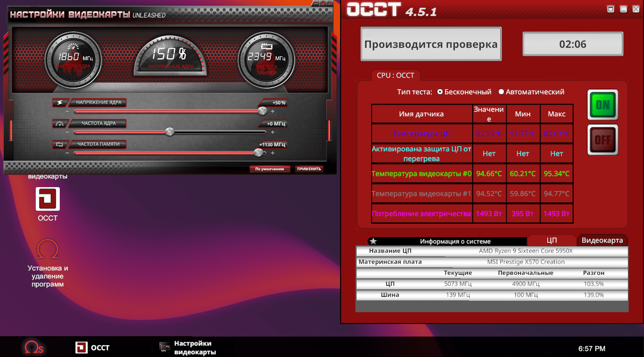Switch to Настройки видеокарты in the taskbar
644x357 pixels.
(x=188, y=348)
